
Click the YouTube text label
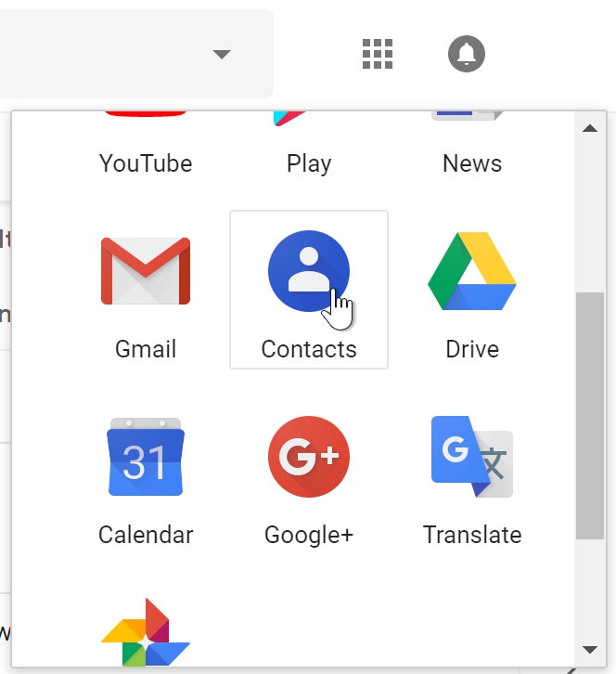coord(146,163)
